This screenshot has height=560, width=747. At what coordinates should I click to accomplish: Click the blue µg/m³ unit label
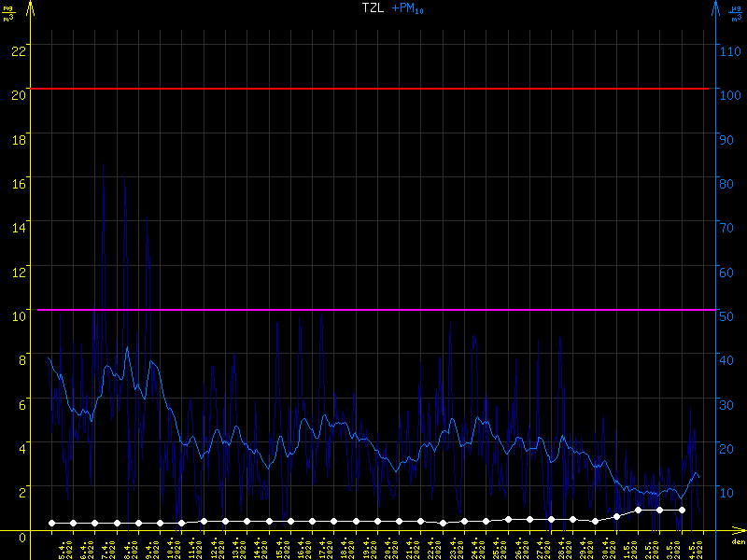738,12
